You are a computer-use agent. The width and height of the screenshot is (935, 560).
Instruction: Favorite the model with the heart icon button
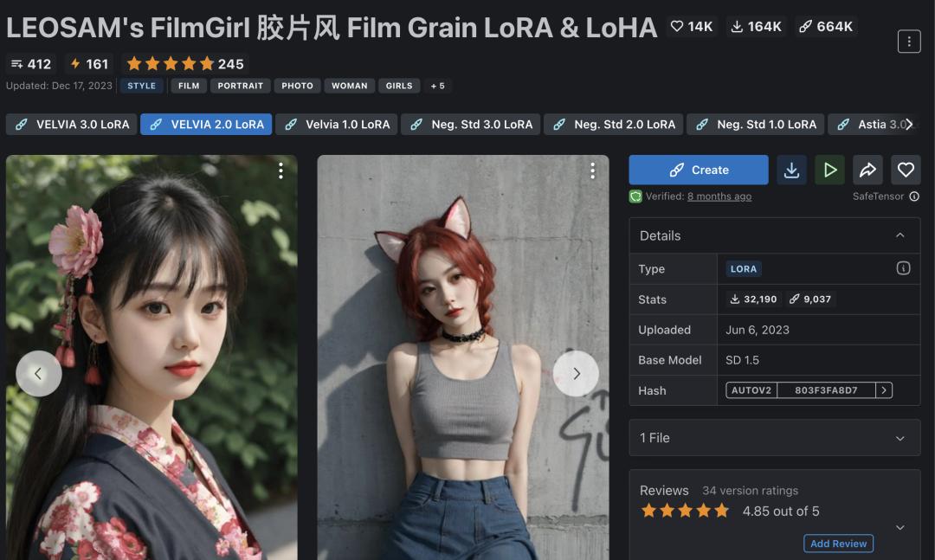906,170
